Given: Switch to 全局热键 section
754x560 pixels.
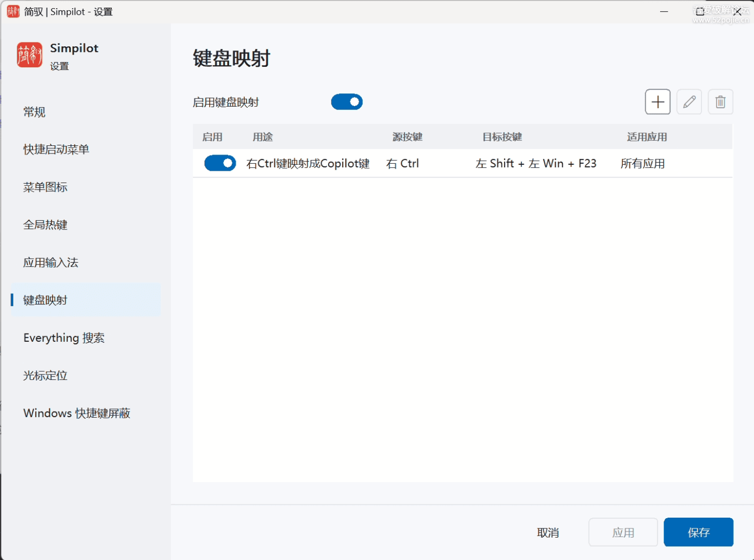Looking at the screenshot, I should tap(86, 225).
